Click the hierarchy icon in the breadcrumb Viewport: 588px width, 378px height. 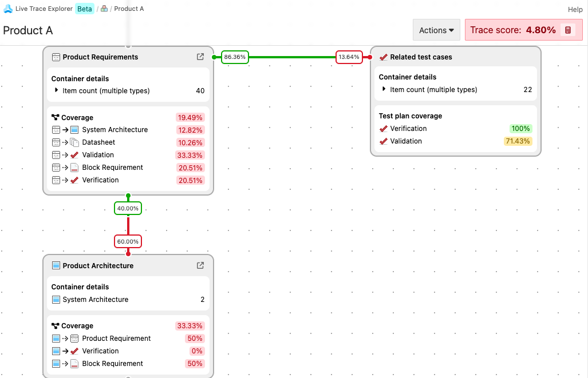click(104, 9)
